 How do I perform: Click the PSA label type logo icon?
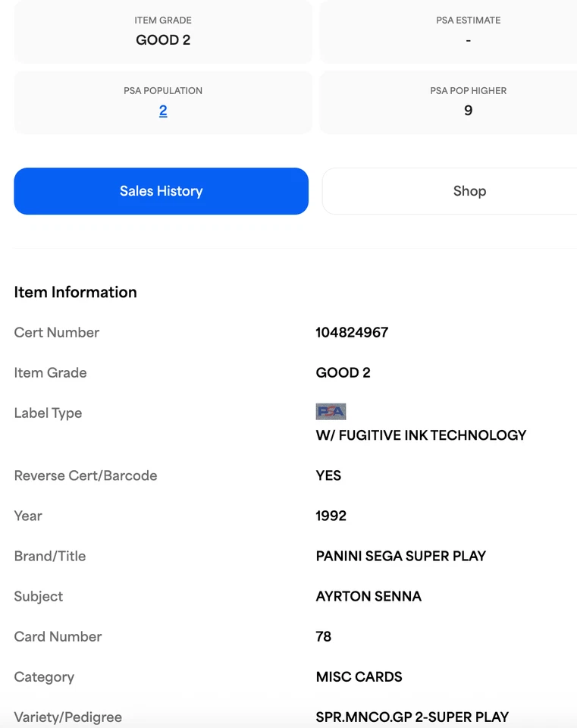tap(331, 412)
